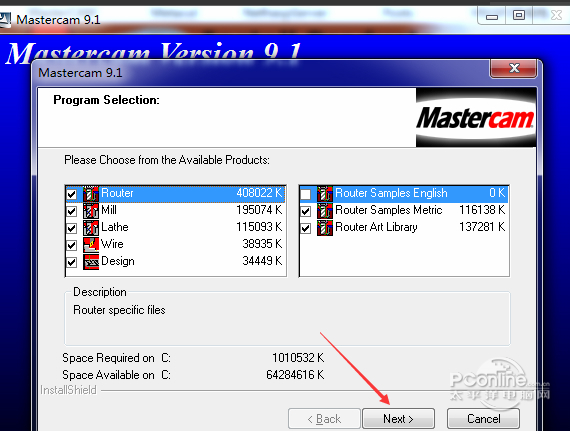The height and width of the screenshot is (431, 570).
Task: Click the disabled Back button
Action: tap(324, 419)
